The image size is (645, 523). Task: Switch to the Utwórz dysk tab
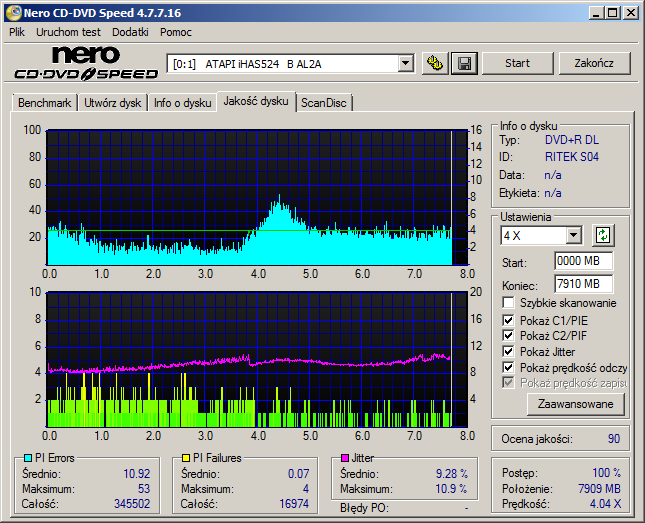(113, 103)
